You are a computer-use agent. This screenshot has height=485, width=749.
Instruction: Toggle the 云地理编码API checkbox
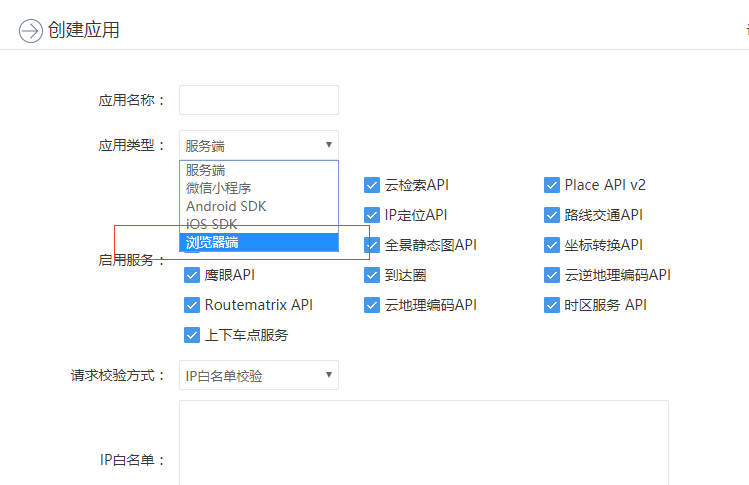click(x=372, y=305)
